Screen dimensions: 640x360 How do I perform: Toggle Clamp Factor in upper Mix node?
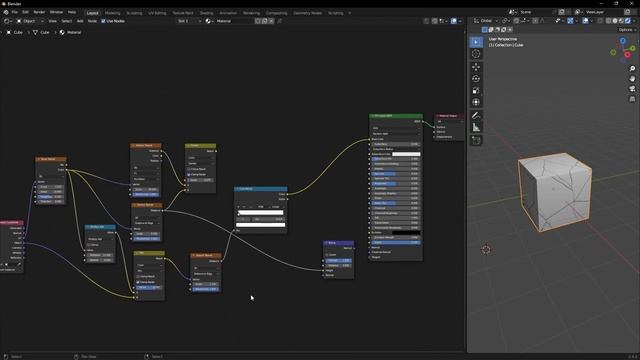point(189,174)
